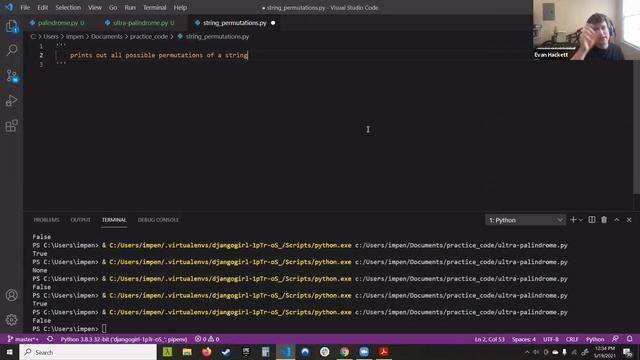Open the launch profile arrow beside the plus

580,220
